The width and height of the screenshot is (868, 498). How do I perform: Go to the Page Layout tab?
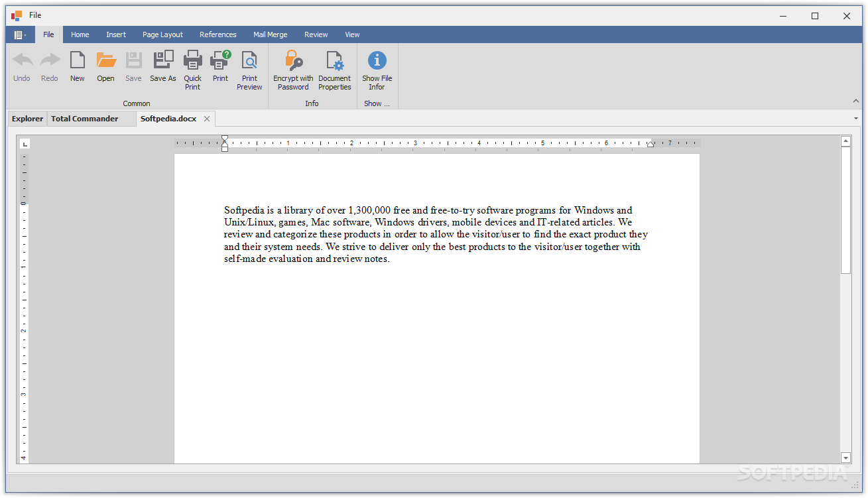163,34
